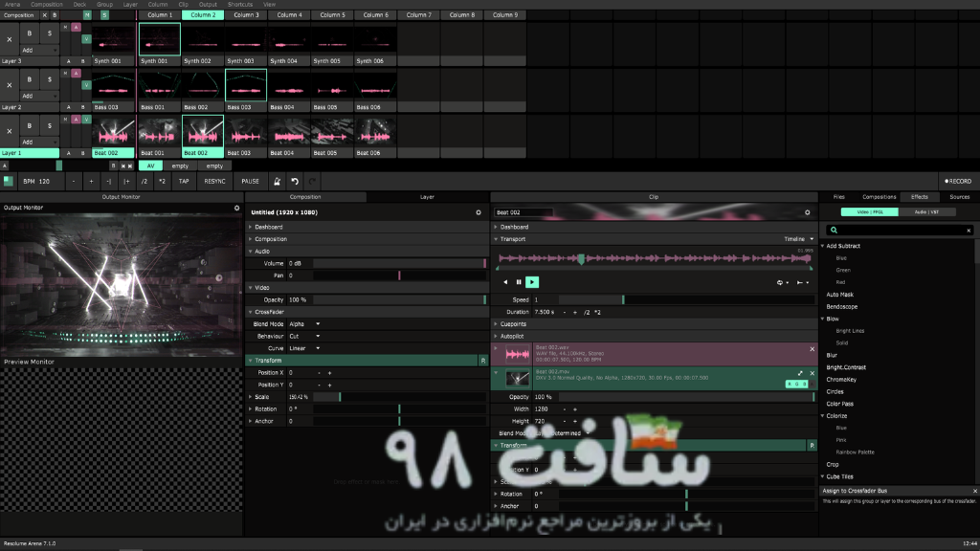The image size is (980, 551).
Task: Start recording with RECORD button
Action: (x=958, y=181)
